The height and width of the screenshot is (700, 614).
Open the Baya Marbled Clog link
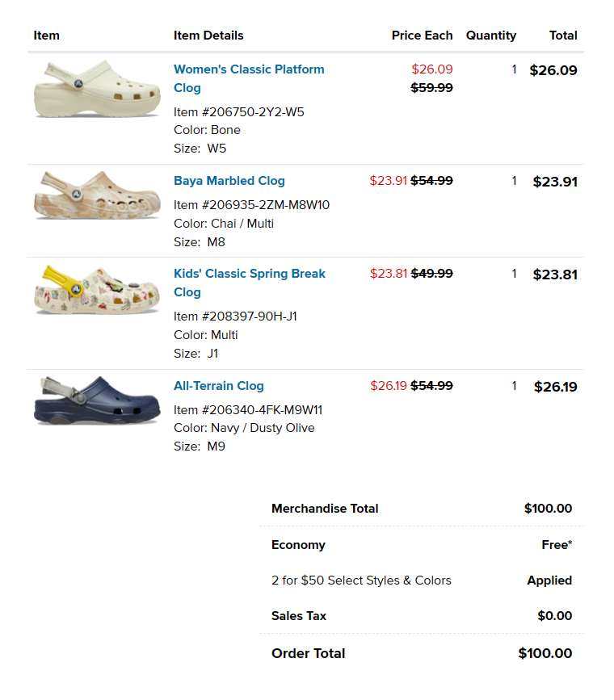click(229, 181)
